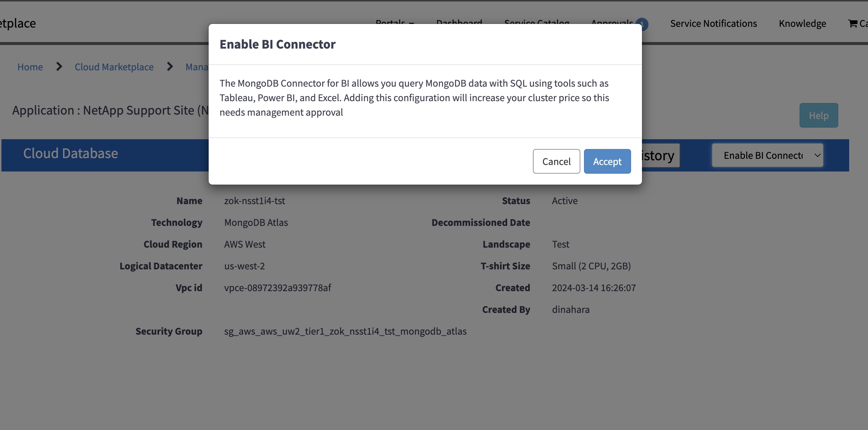
Task: Click the Cloud Database section header
Action: point(71,154)
